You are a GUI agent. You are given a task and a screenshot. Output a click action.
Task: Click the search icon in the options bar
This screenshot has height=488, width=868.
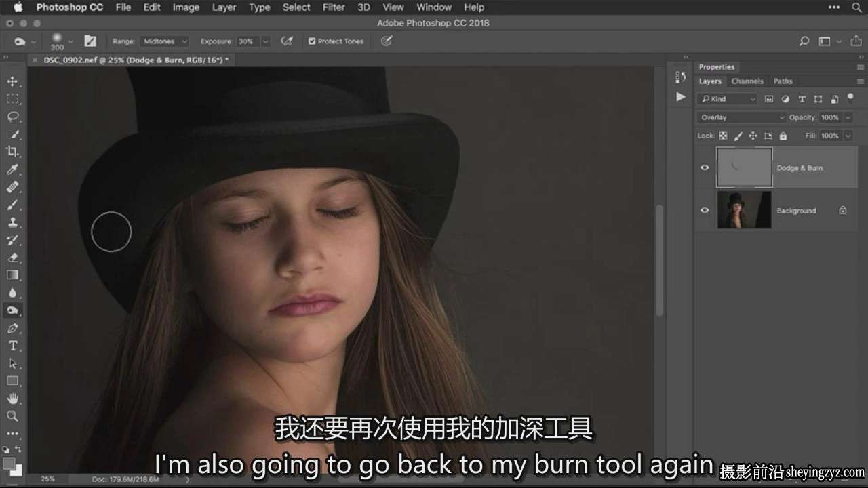[x=804, y=41]
